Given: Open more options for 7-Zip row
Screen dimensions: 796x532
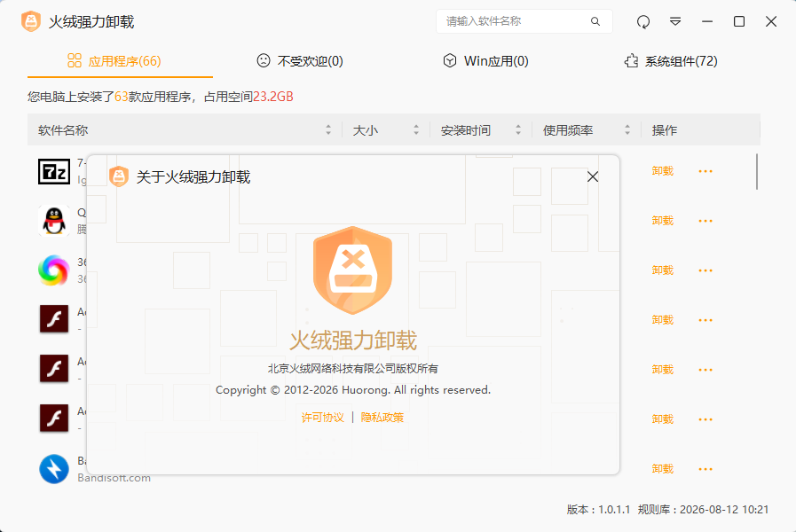Looking at the screenshot, I should pyautogui.click(x=705, y=171).
